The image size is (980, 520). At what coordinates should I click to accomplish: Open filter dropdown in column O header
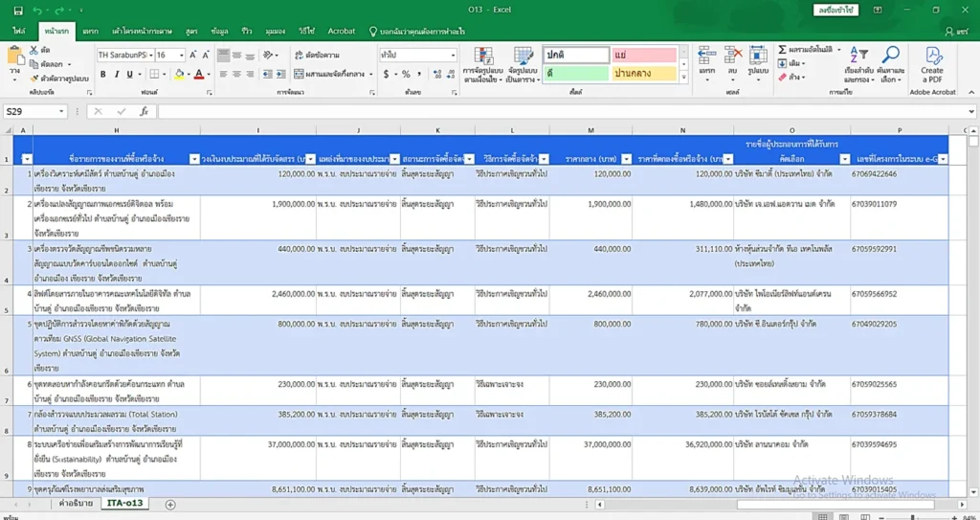pos(845,159)
